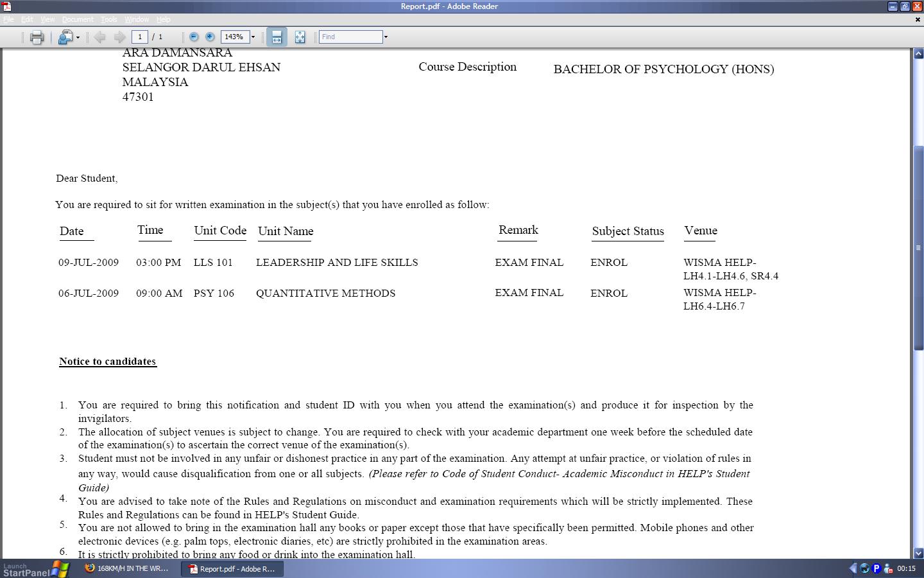Open the zoom percentage dropdown arrow
Image resolution: width=924 pixels, height=578 pixels.
click(253, 37)
